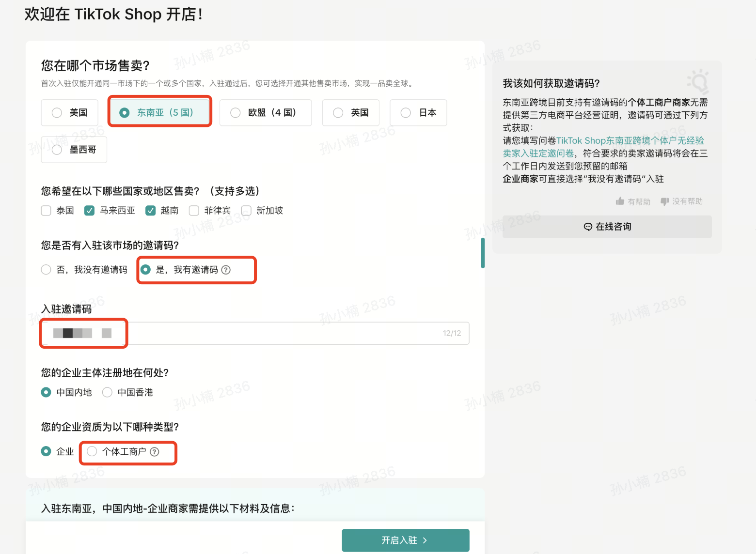The height and width of the screenshot is (554, 756).
Task: Enable the 新加坡 checkbox
Action: click(246, 211)
